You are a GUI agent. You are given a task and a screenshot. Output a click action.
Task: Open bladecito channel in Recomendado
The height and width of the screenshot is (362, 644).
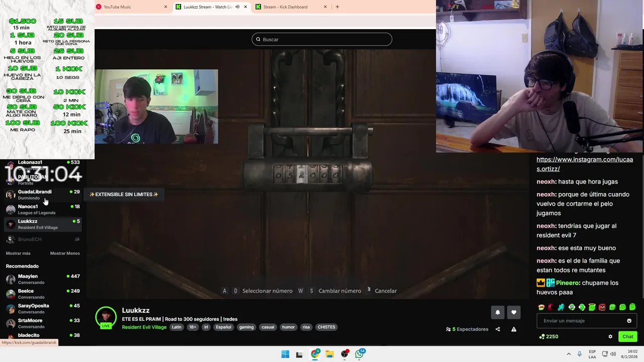tap(43, 335)
